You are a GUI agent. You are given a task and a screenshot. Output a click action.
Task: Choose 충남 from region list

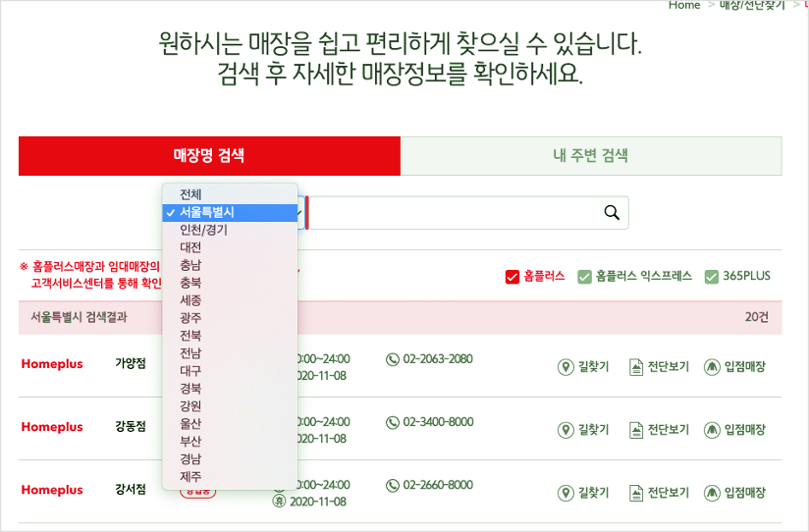[230, 265]
